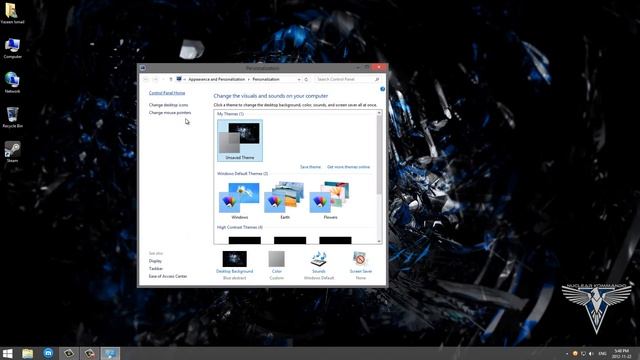Open the address bar history dropdown
The width and height of the screenshot is (640, 360).
coord(299,79)
